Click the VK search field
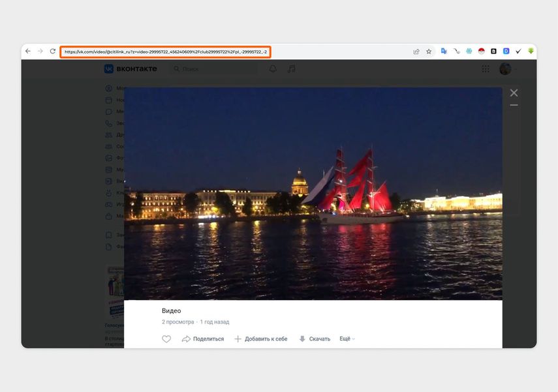 point(213,69)
